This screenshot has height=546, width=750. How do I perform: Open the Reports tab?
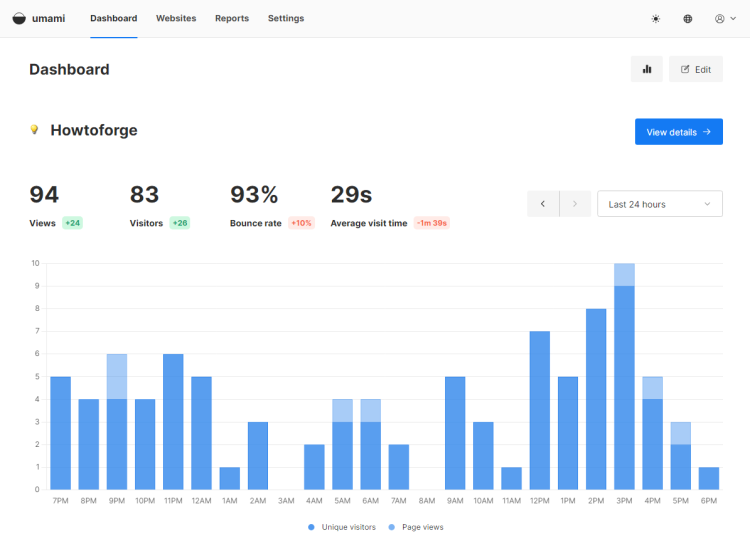point(232,18)
